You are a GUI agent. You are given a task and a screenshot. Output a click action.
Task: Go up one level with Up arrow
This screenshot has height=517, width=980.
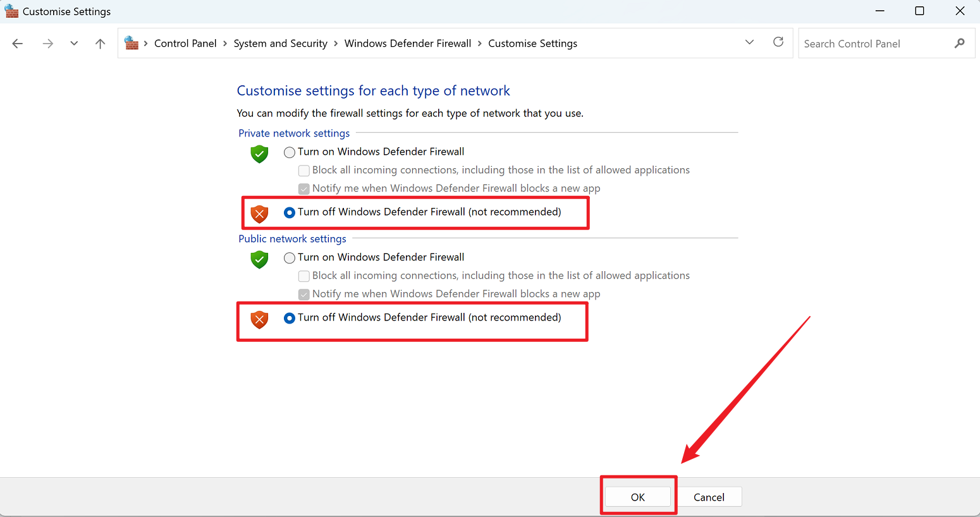point(100,44)
